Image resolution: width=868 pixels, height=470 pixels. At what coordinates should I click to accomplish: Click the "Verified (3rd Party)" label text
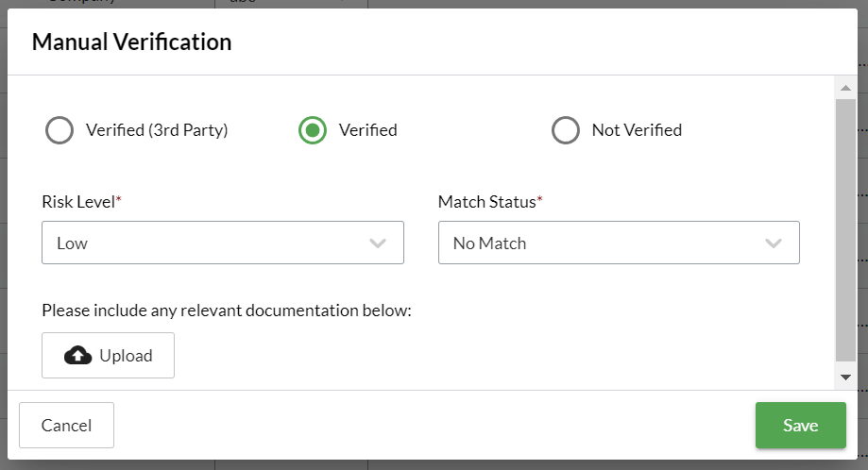(x=157, y=130)
